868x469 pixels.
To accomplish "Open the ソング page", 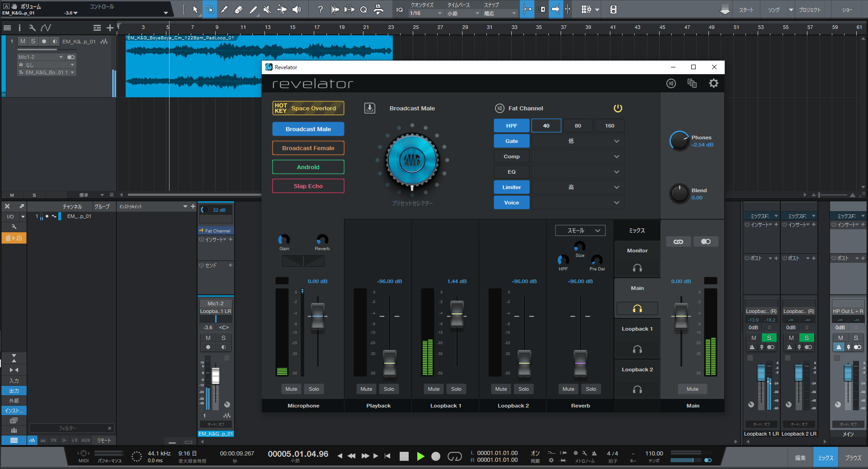I will (x=774, y=9).
